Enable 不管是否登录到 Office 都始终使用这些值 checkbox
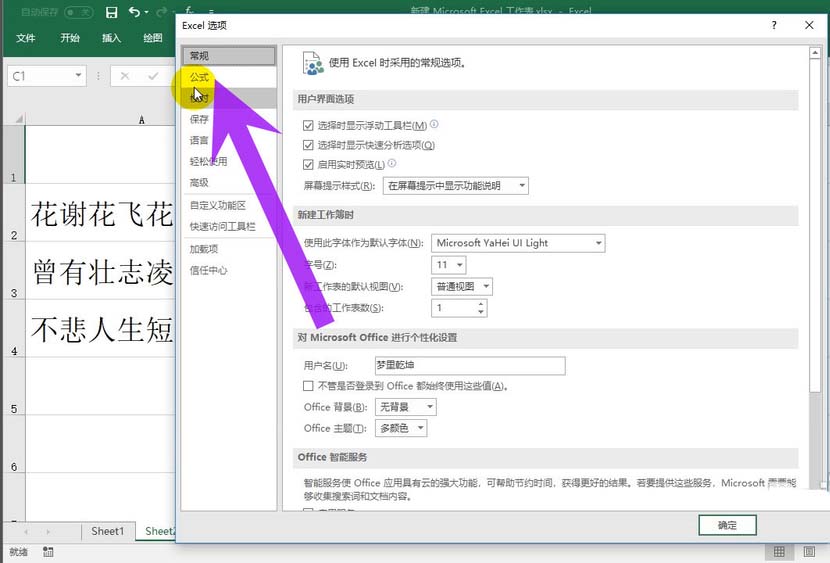The width and height of the screenshot is (830, 563). click(308, 386)
